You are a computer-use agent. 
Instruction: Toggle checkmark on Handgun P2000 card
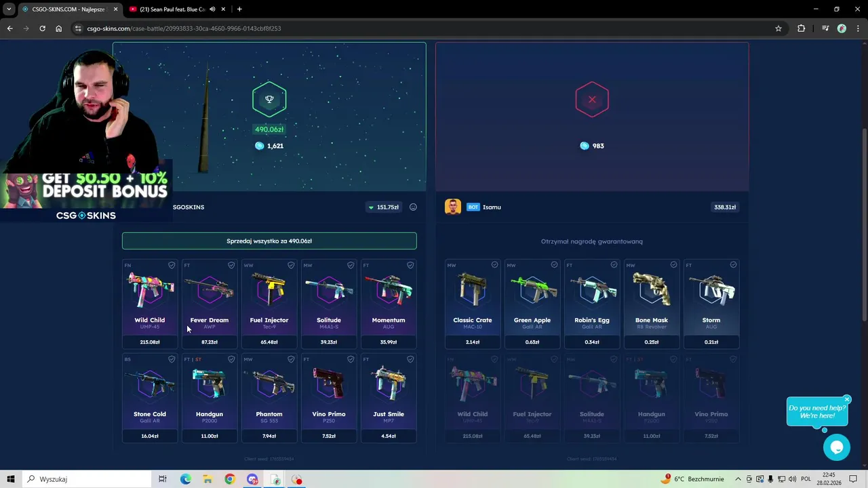coord(231,359)
